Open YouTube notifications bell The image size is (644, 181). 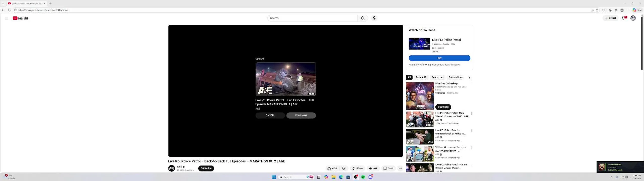point(624,18)
